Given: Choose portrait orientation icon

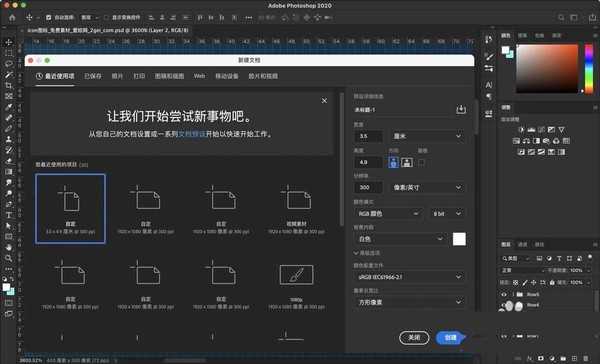Looking at the screenshot, I should [x=393, y=162].
